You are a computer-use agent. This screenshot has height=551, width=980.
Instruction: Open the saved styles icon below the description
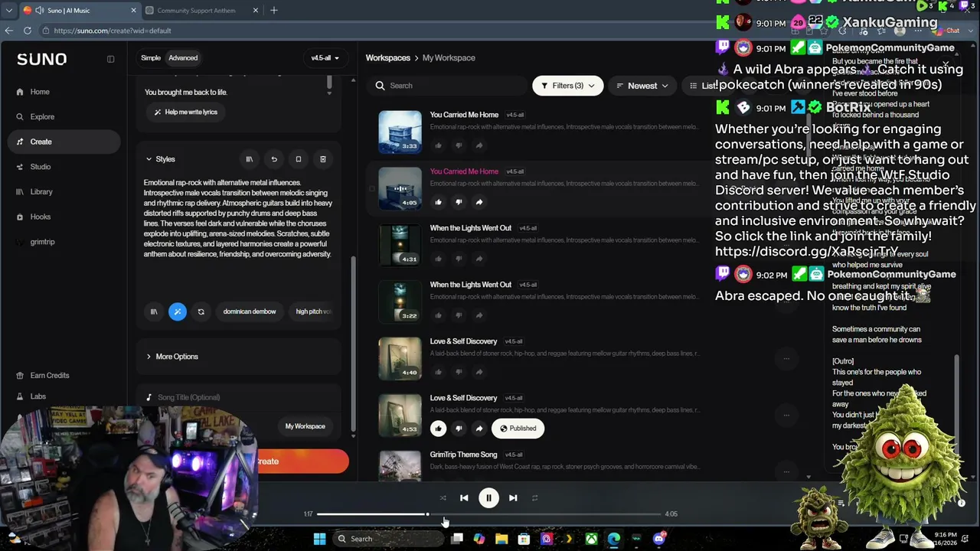coord(154,311)
